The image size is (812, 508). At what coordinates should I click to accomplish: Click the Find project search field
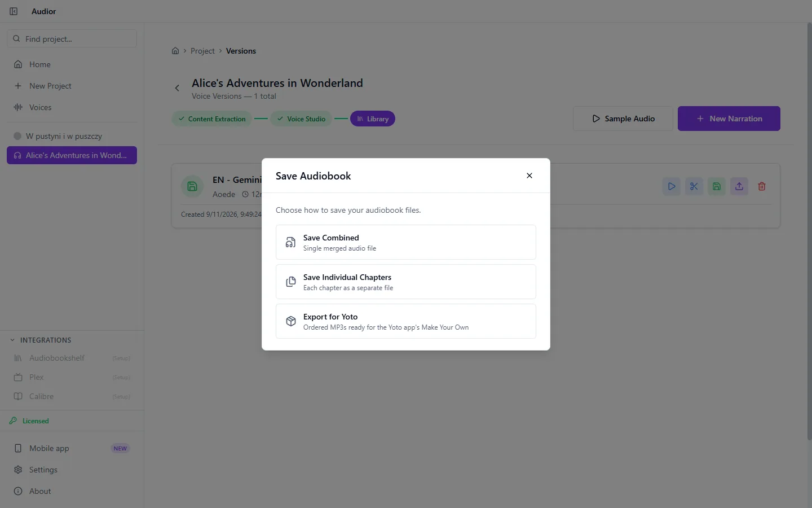72,38
